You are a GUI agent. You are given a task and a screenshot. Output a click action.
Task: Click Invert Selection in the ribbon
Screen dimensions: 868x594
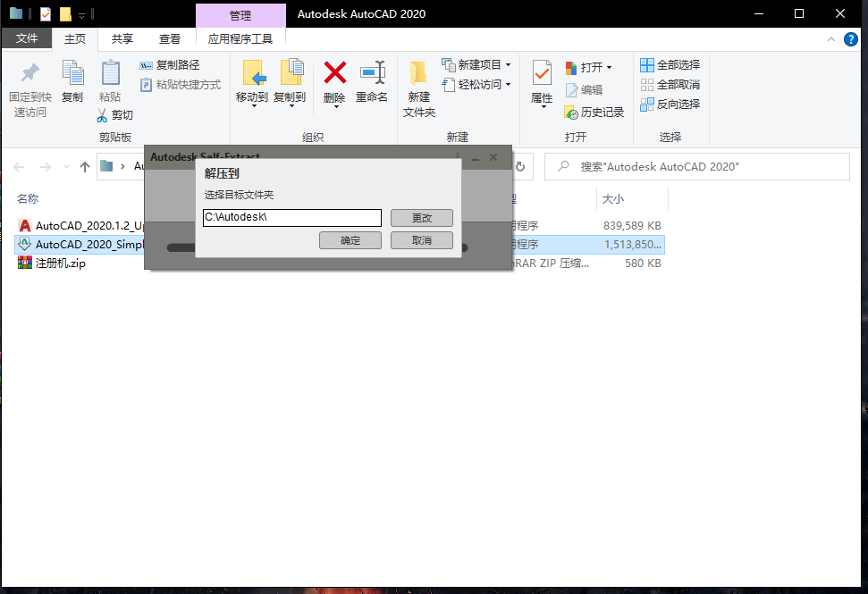[x=670, y=105]
